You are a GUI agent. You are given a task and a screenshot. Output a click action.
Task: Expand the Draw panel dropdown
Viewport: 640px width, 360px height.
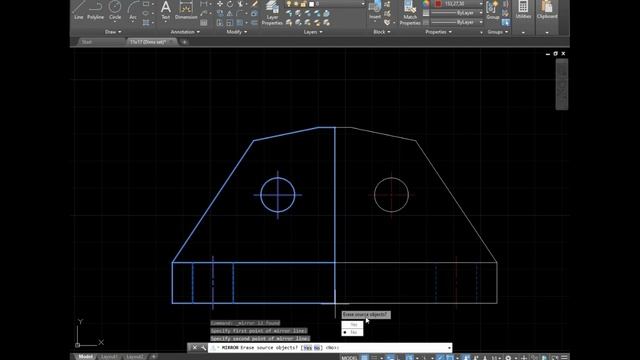point(113,32)
